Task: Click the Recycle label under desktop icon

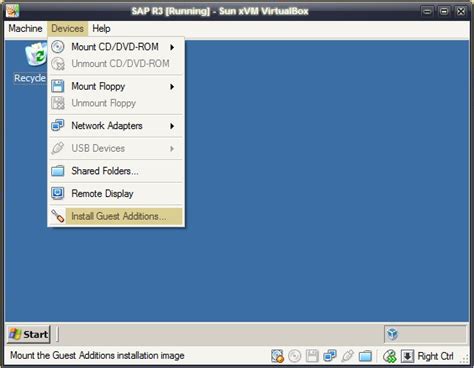Action: click(x=30, y=78)
